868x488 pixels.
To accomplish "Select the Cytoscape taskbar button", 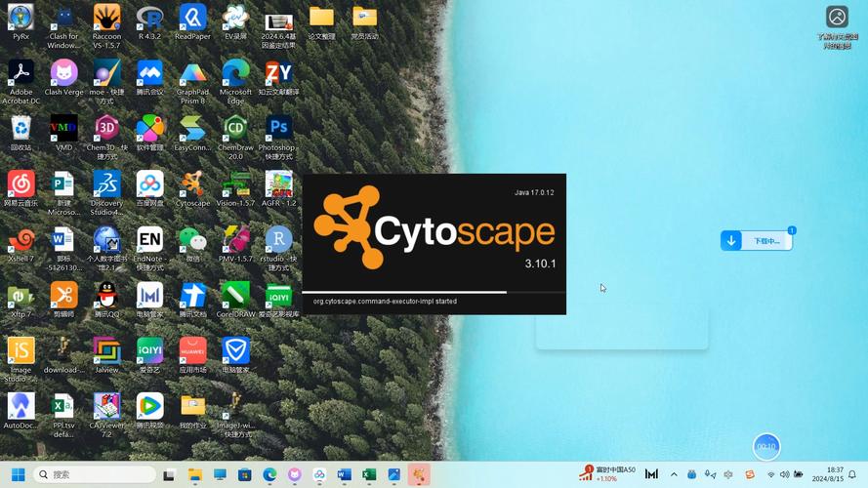I will tap(419, 474).
